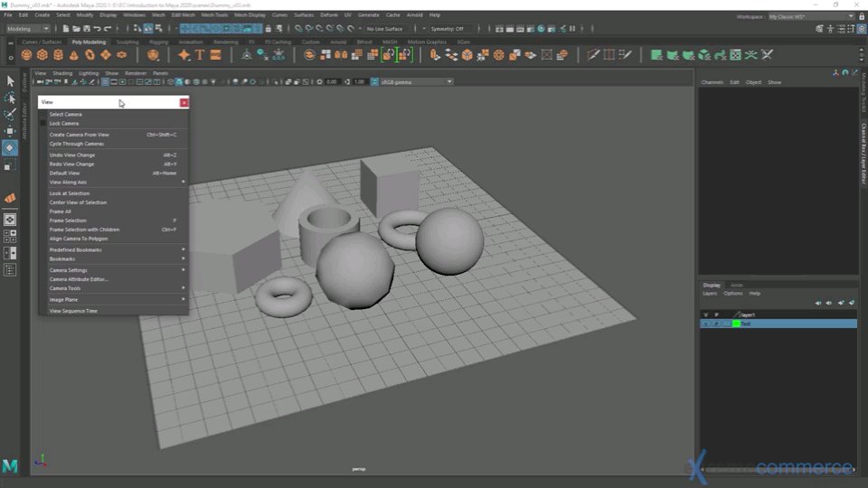Switch to the Anim layer tab
The width and height of the screenshot is (868, 488).
[736, 285]
